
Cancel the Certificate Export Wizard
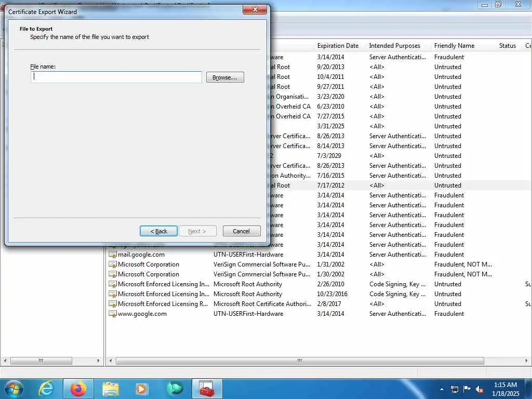242,231
